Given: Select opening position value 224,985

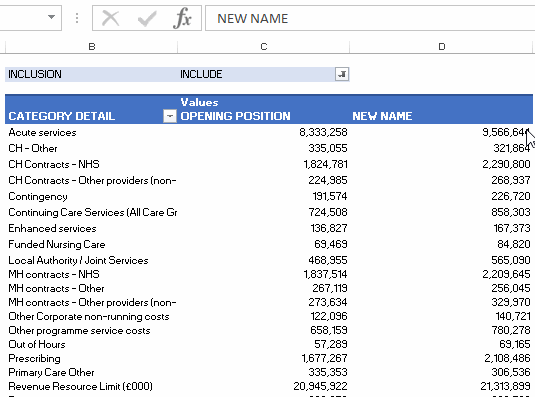Looking at the screenshot, I should pos(328,180).
